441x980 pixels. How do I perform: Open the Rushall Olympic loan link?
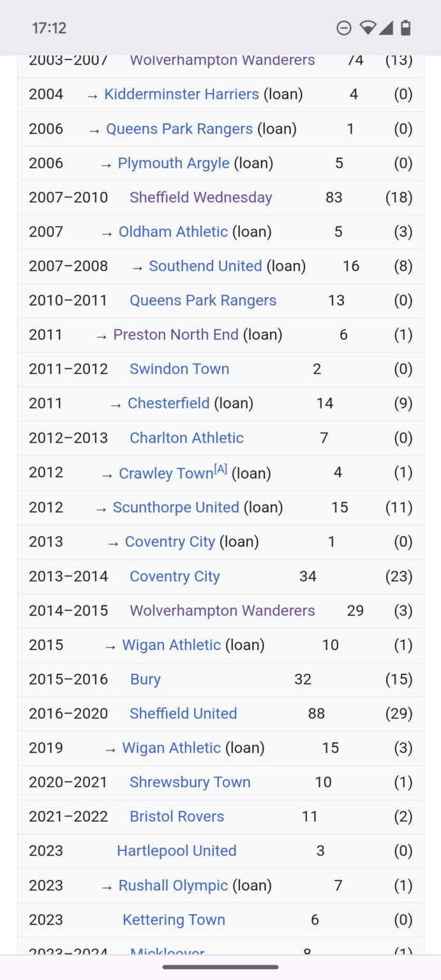pyautogui.click(x=172, y=886)
